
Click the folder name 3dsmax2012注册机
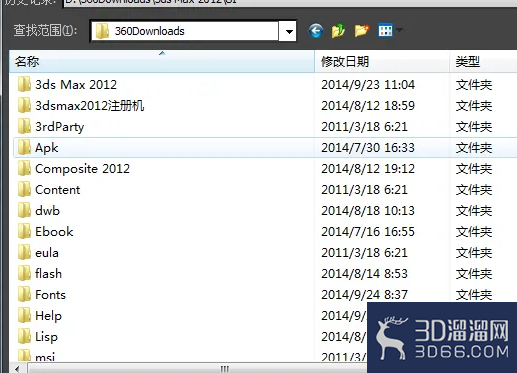[90, 106]
